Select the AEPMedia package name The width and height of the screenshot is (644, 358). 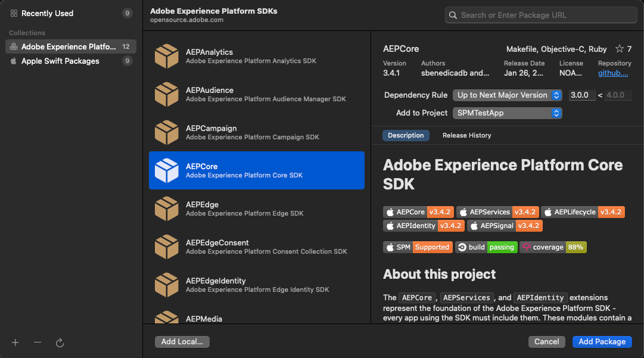click(x=204, y=319)
